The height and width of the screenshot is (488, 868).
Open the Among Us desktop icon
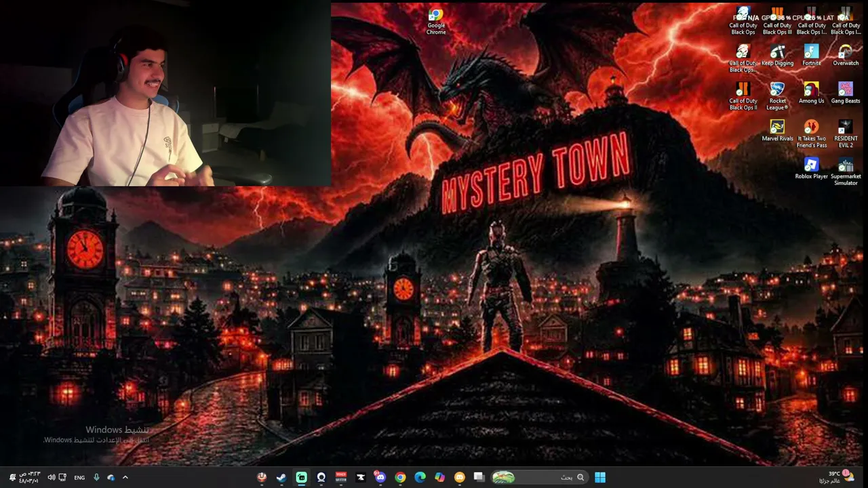point(812,93)
